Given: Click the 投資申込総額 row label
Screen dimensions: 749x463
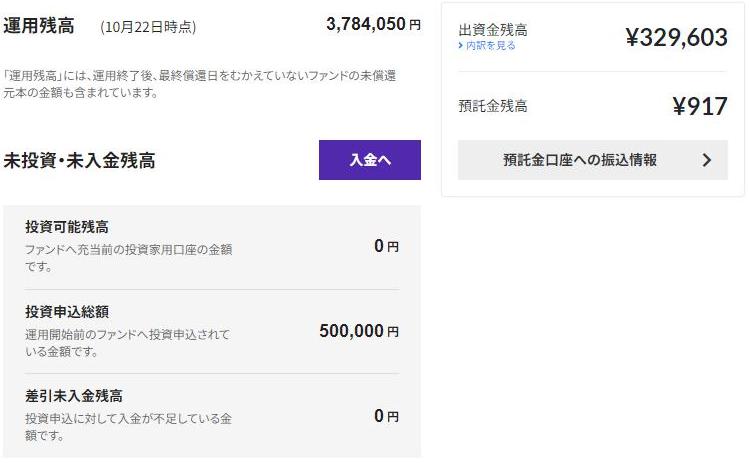Looking at the screenshot, I should [x=67, y=311].
